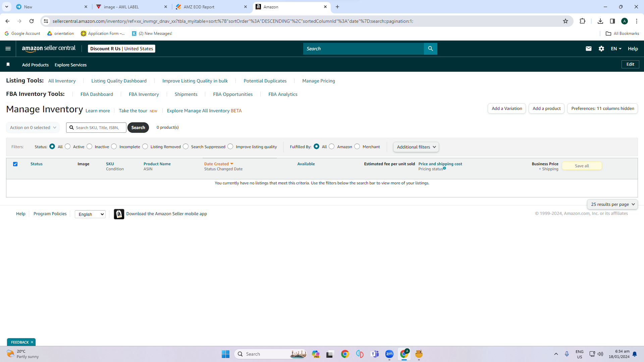Open the Chrome three-dot menu
Image resolution: width=644 pixels, height=362 pixels.
[637, 21]
